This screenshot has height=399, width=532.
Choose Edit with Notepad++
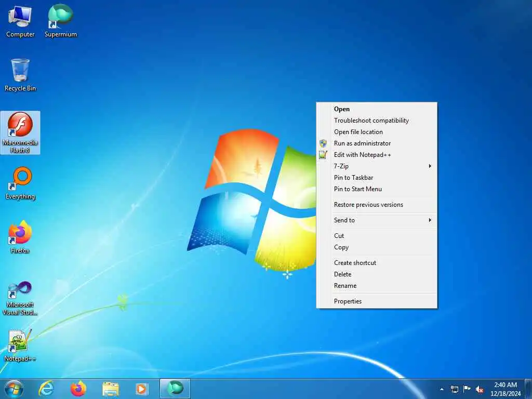tap(377, 155)
